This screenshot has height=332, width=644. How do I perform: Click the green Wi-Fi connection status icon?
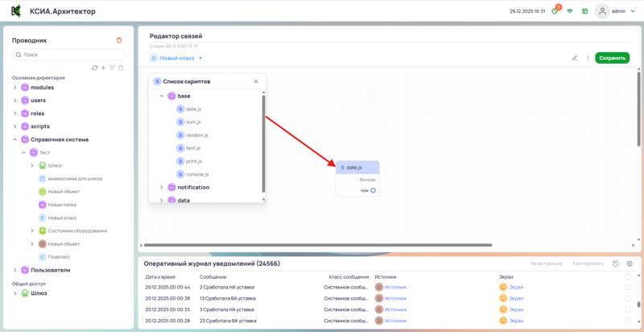pyautogui.click(x=570, y=11)
